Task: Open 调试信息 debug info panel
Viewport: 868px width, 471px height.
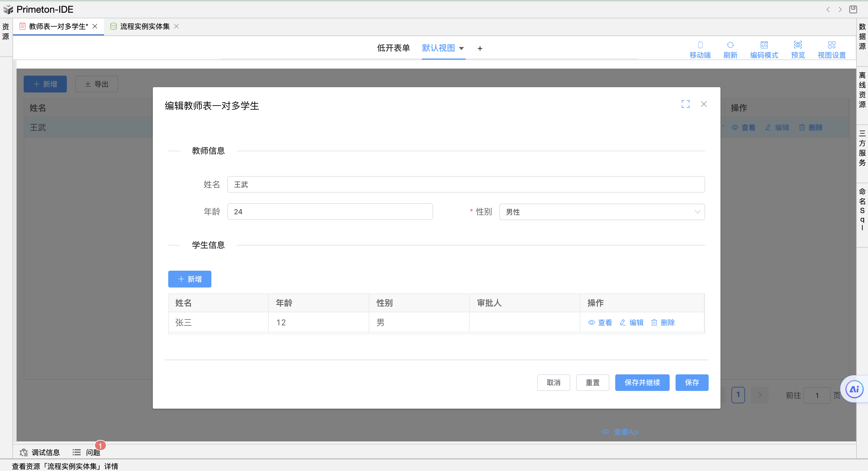Action: point(40,452)
